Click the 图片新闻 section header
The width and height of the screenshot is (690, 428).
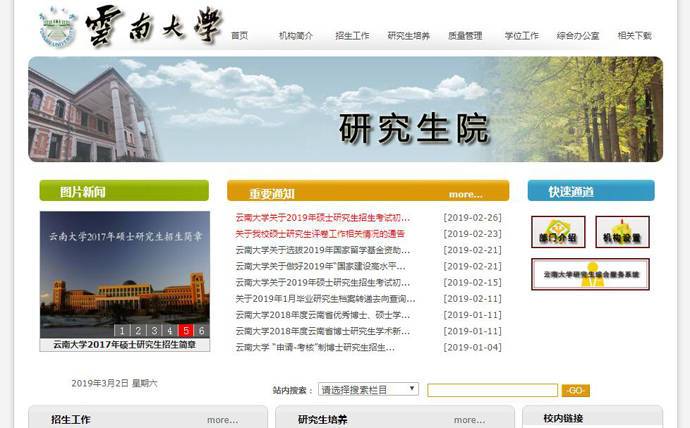tap(124, 190)
